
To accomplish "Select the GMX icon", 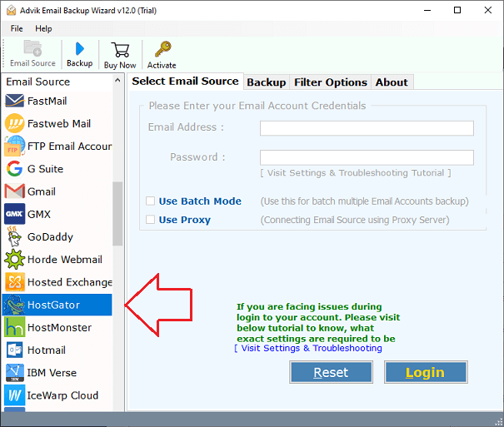I will point(14,214).
